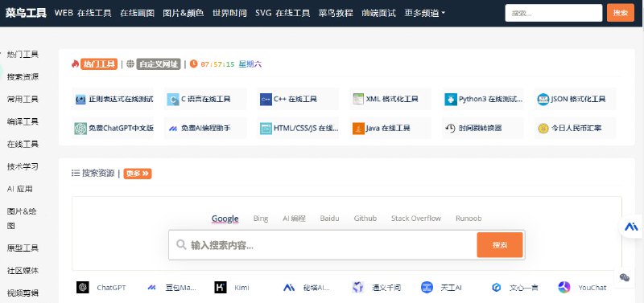Open 世界时间 in top navigation

coord(229,13)
